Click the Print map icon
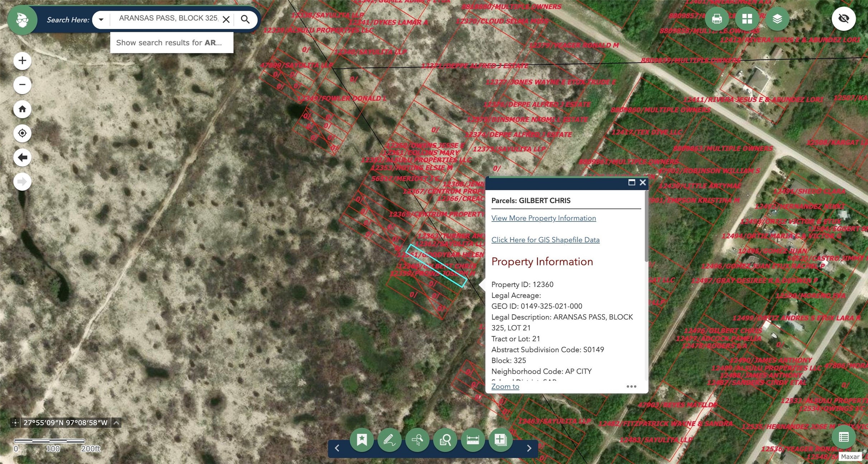The image size is (868, 464). (x=717, y=19)
